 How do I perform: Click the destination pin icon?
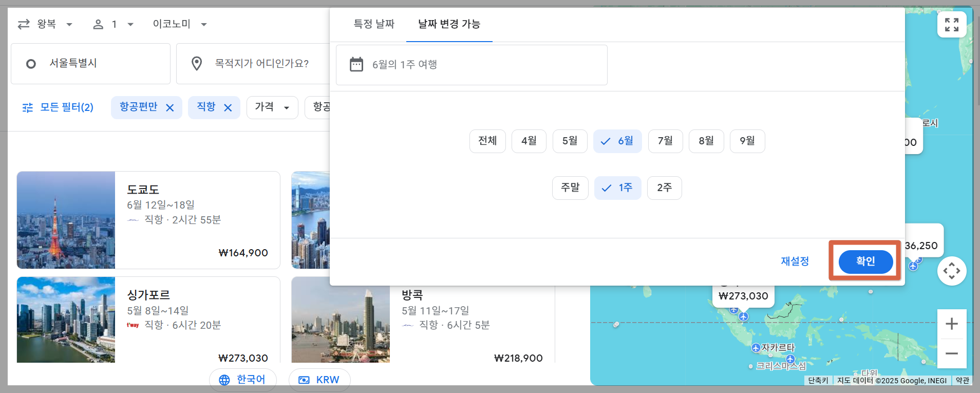197,64
